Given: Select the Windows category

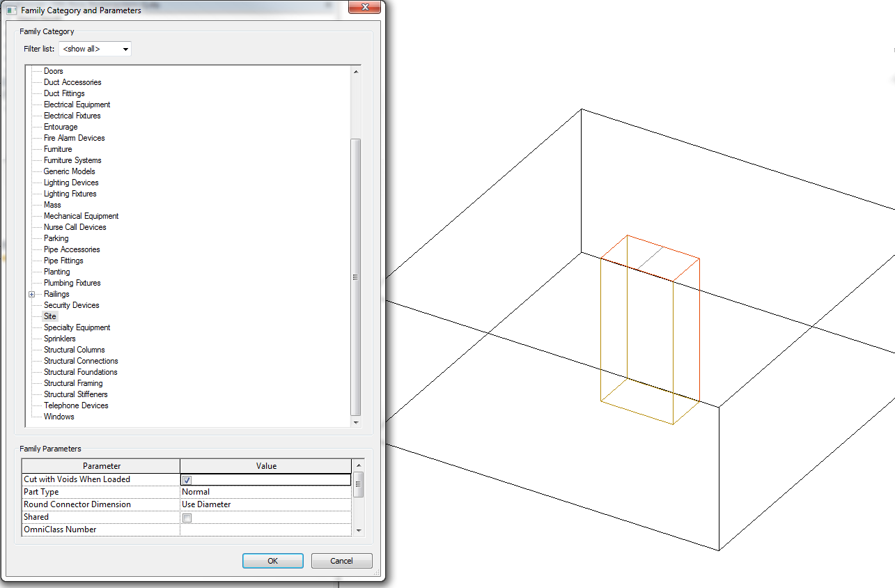Looking at the screenshot, I should 59,417.
